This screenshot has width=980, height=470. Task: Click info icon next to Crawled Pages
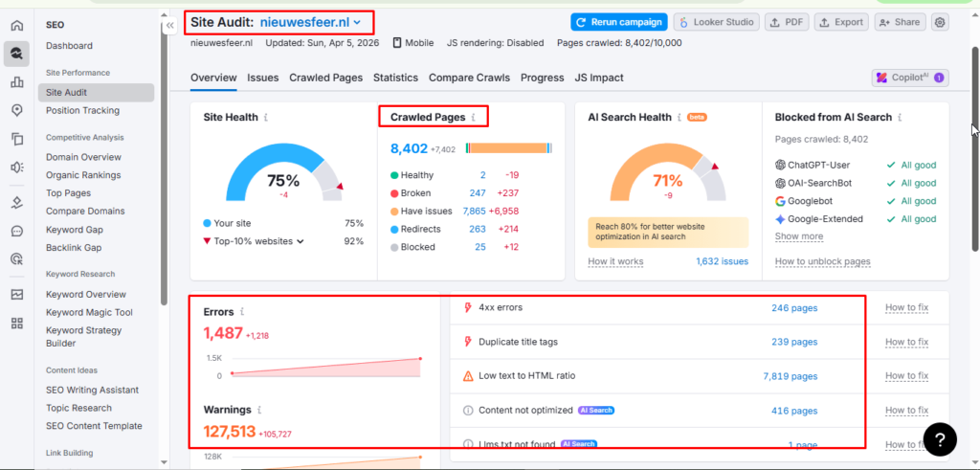point(473,117)
